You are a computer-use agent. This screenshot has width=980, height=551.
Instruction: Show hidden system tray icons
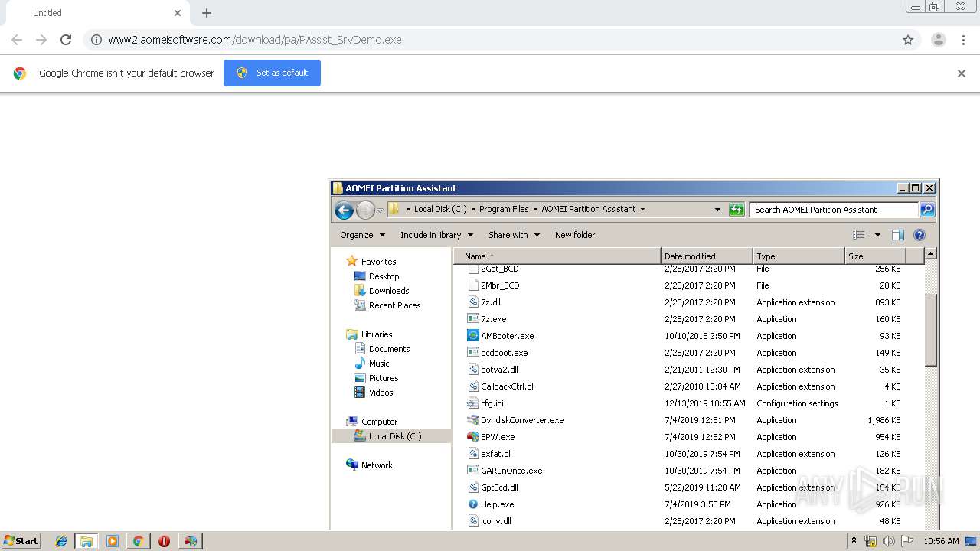854,541
